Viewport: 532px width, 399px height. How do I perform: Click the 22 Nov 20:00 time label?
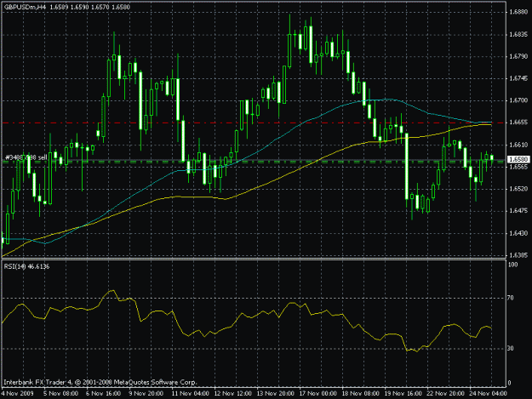point(445,393)
